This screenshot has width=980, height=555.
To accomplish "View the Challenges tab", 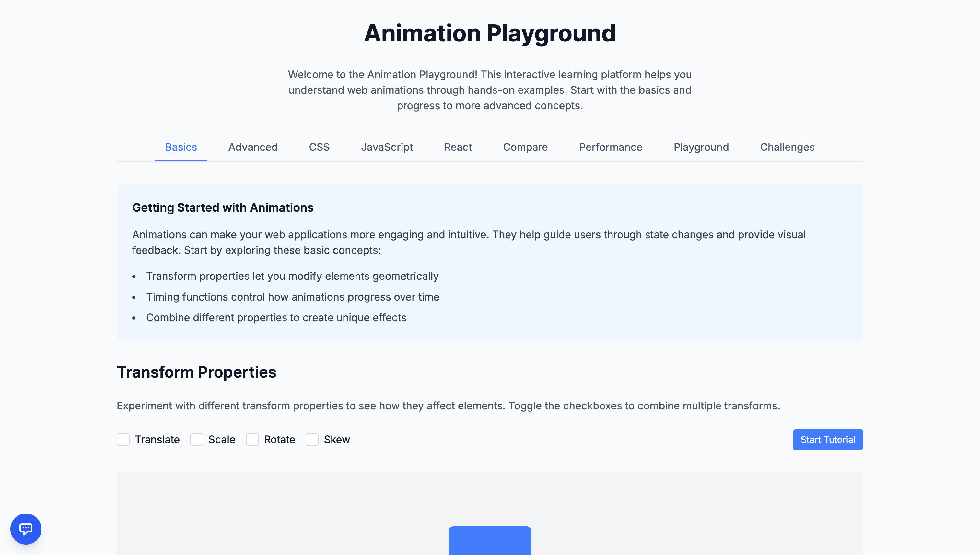I will pos(787,147).
